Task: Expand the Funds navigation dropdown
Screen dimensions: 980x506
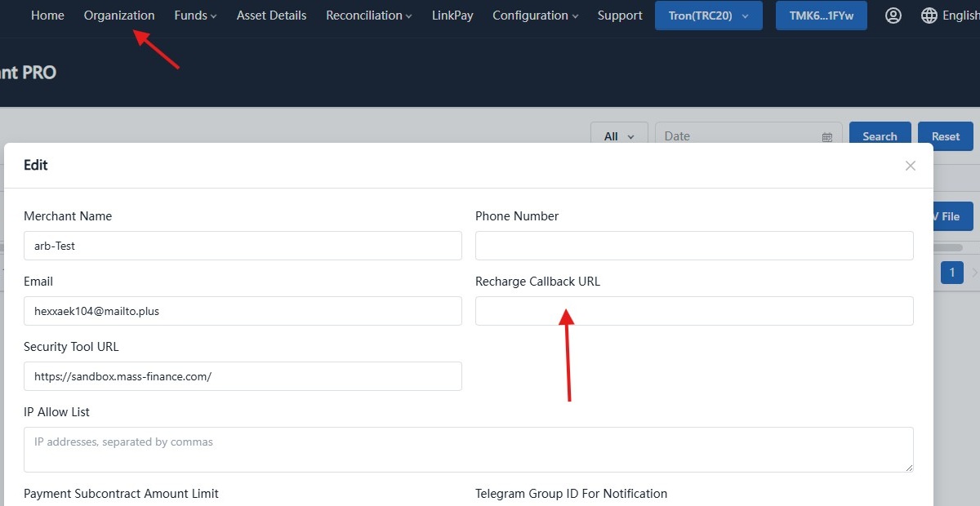Action: tap(194, 15)
